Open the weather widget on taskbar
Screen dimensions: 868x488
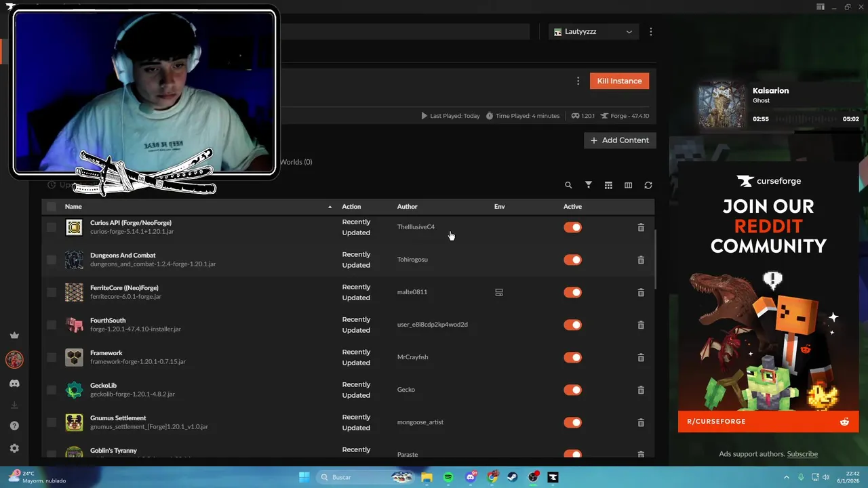click(37, 477)
